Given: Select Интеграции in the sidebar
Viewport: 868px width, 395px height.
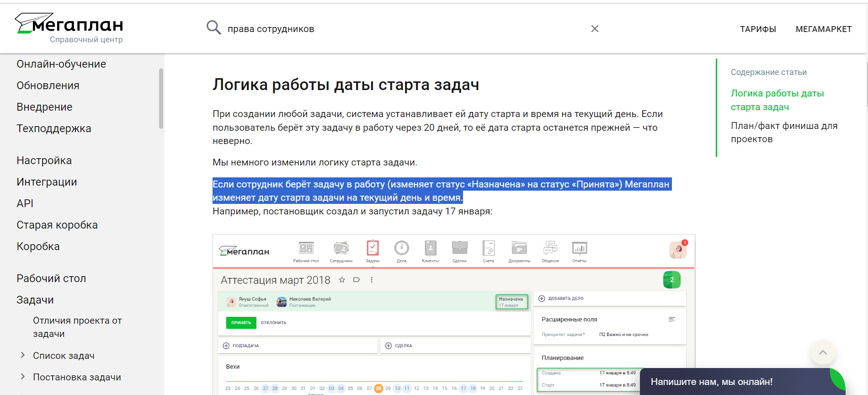Looking at the screenshot, I should pyautogui.click(x=47, y=182).
